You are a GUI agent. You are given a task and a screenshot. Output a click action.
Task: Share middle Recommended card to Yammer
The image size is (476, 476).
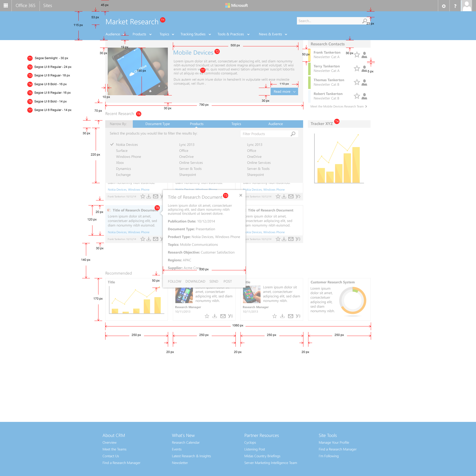pyautogui.click(x=230, y=316)
